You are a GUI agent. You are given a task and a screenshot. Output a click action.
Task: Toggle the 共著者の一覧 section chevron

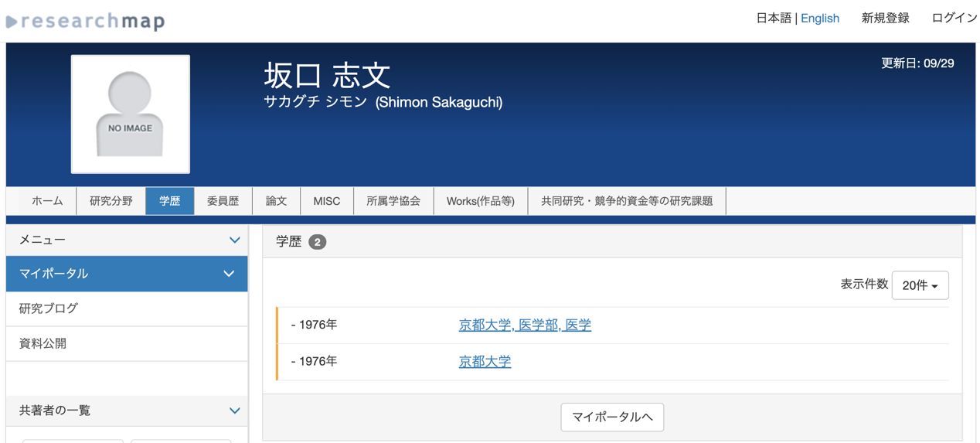tap(234, 411)
